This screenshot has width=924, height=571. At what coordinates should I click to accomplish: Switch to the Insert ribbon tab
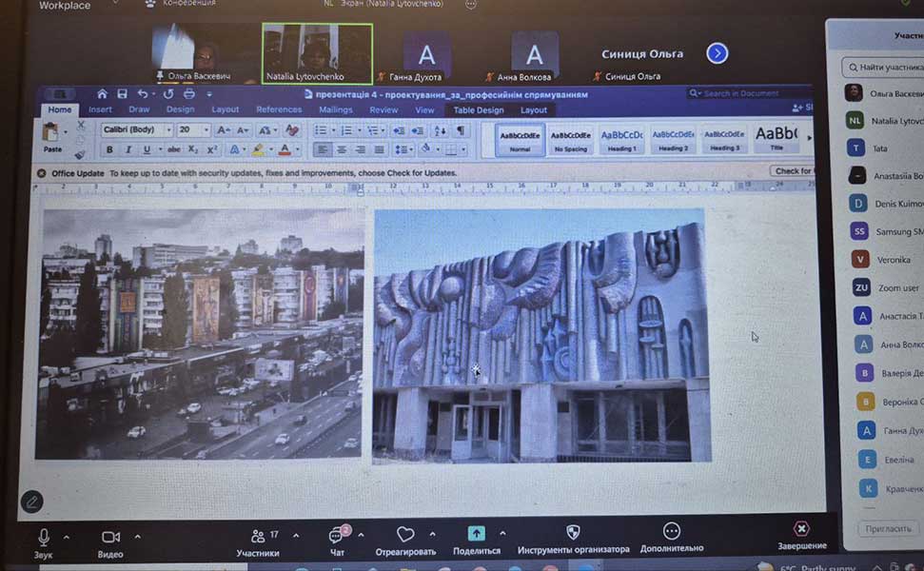[x=100, y=109]
